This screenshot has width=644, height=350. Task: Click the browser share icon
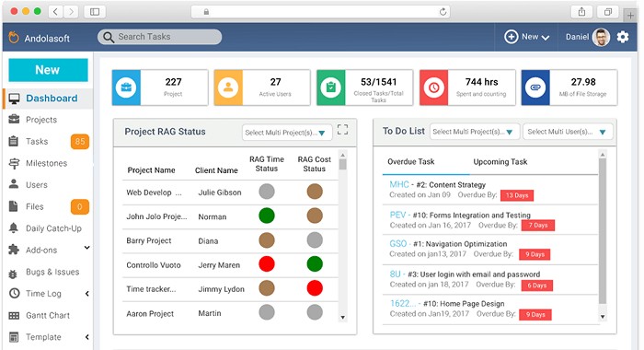[x=581, y=12]
